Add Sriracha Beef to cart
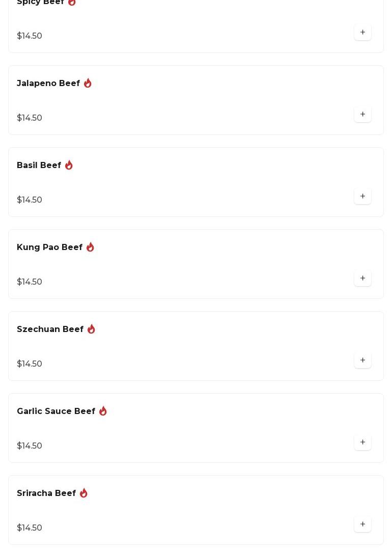This screenshot has height=552, width=392. click(x=362, y=525)
